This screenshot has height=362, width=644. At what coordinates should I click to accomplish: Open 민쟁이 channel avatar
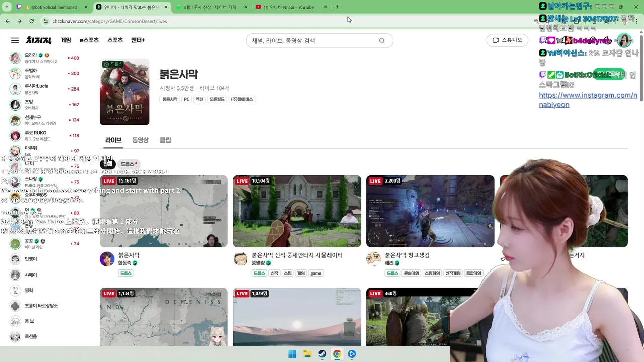coord(16,259)
